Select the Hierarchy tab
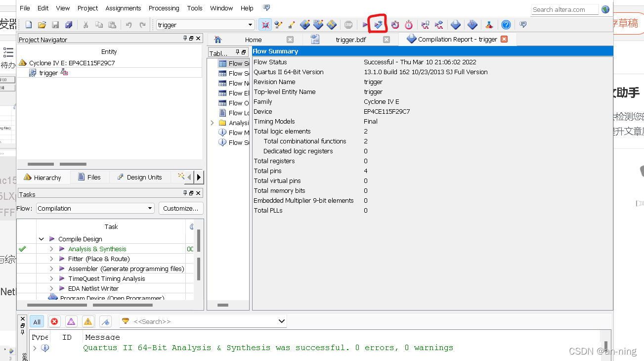The height and width of the screenshot is (361, 644). [x=42, y=177]
